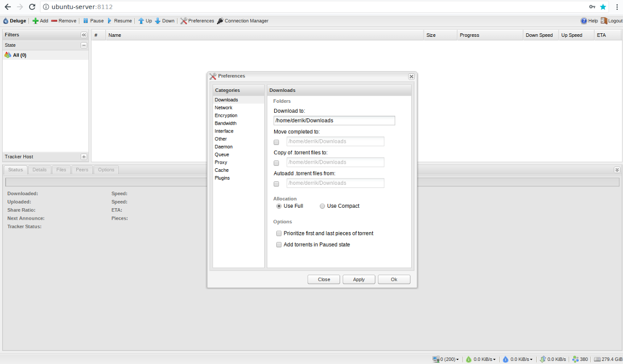Viewport: 623px width, 364px height.
Task: Sort torrents by Size column
Action: (x=440, y=35)
